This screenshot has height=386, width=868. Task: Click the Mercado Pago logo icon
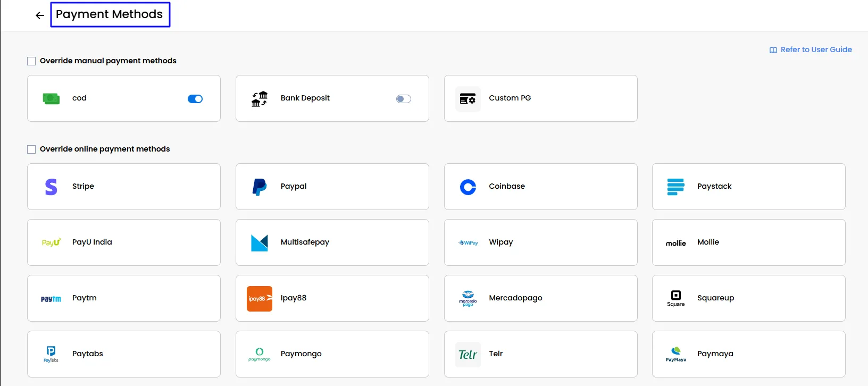[468, 299]
